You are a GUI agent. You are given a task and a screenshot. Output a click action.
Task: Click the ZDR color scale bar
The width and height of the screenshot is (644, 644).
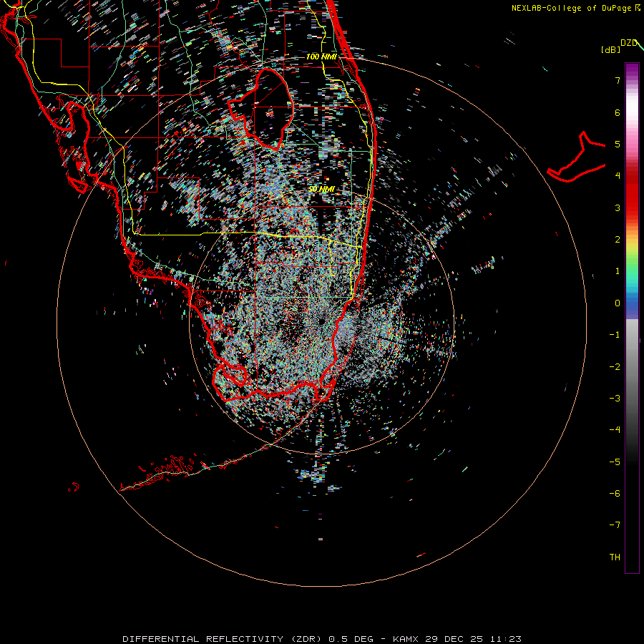(632, 318)
